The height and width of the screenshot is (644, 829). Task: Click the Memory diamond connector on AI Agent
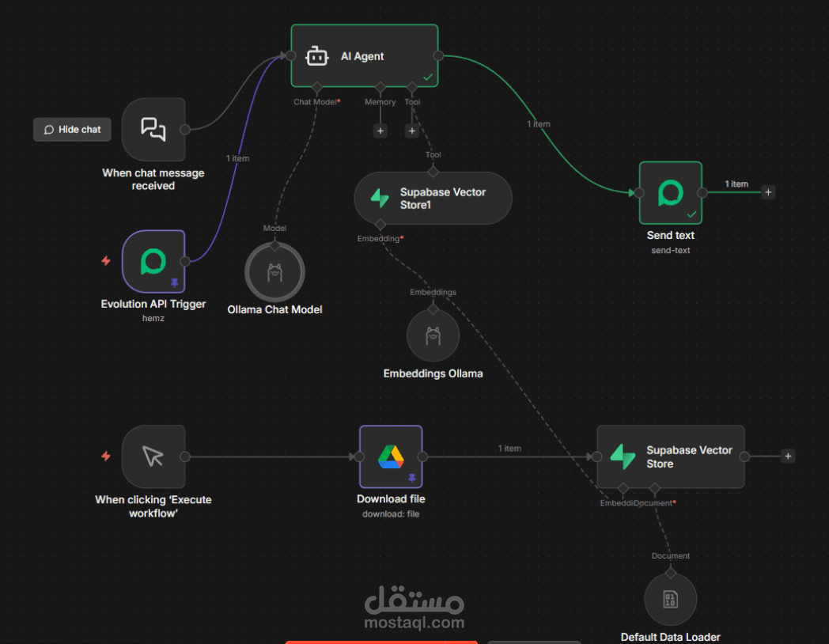click(x=380, y=87)
